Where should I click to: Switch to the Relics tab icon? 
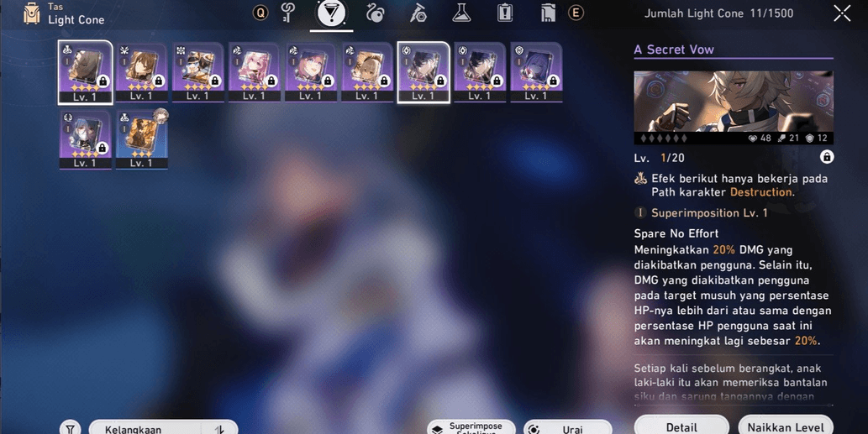[375, 13]
